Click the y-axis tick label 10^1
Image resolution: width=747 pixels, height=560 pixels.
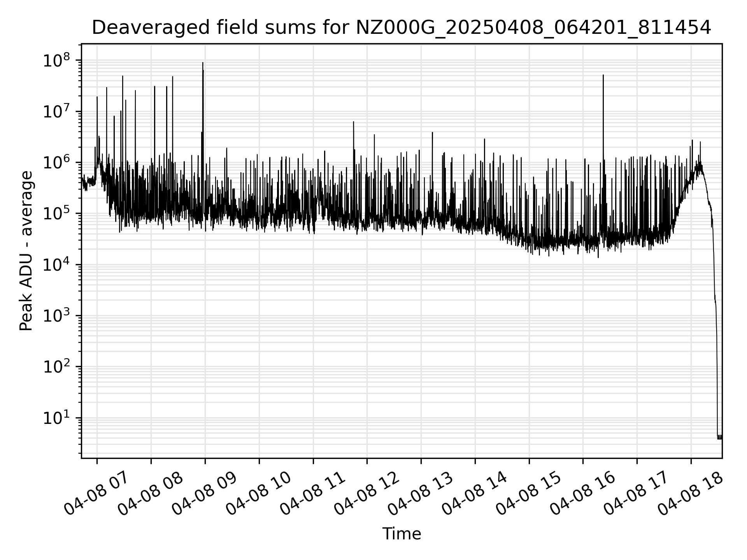tap(56, 418)
